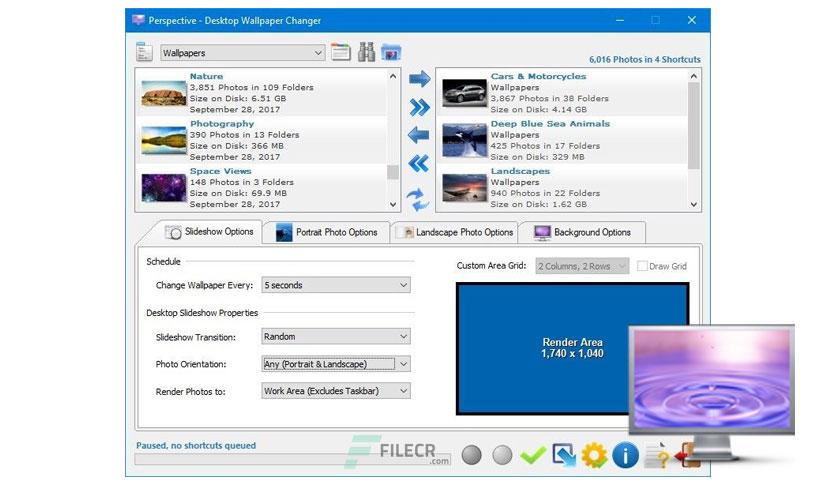Click the 'Paused, no shortcuts queued' status text
This screenshot has height=484, width=836.
coord(196,445)
